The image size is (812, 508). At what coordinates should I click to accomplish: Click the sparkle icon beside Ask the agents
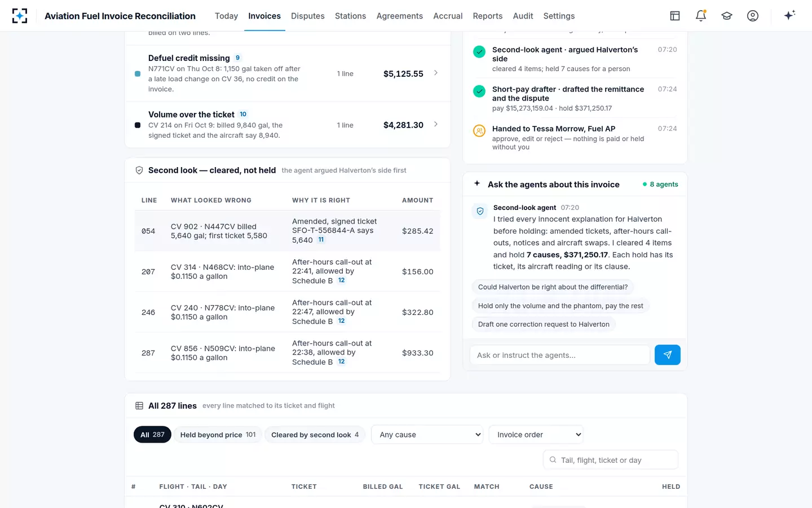coord(477,183)
